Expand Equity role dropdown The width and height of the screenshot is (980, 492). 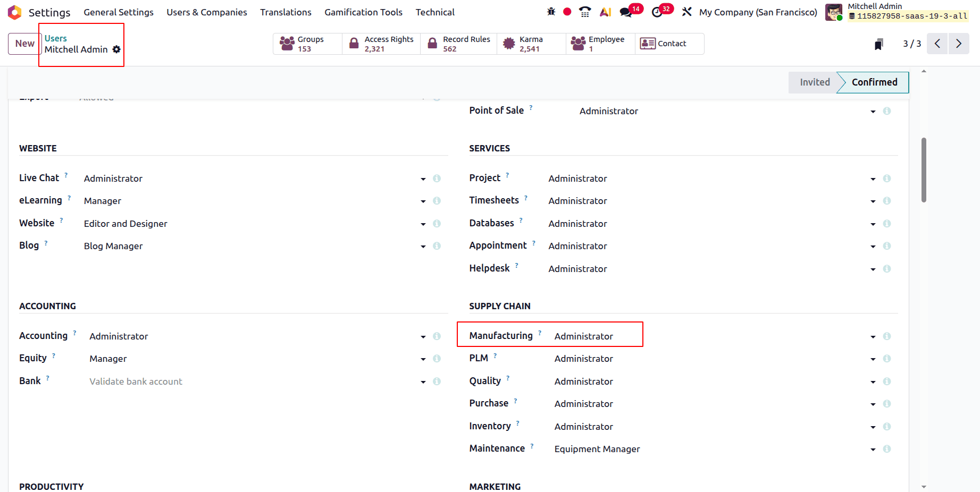click(x=423, y=359)
